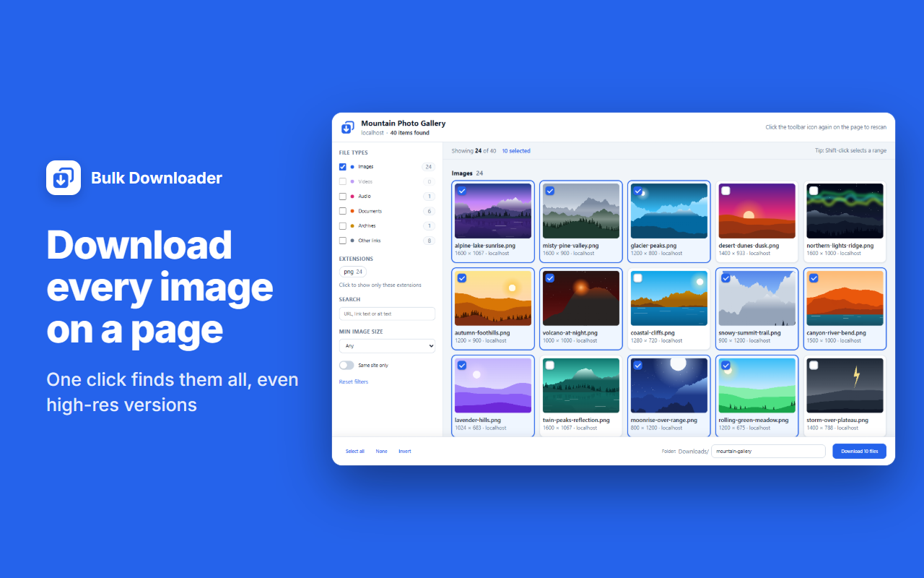Click the 40 items found text

[x=410, y=133]
